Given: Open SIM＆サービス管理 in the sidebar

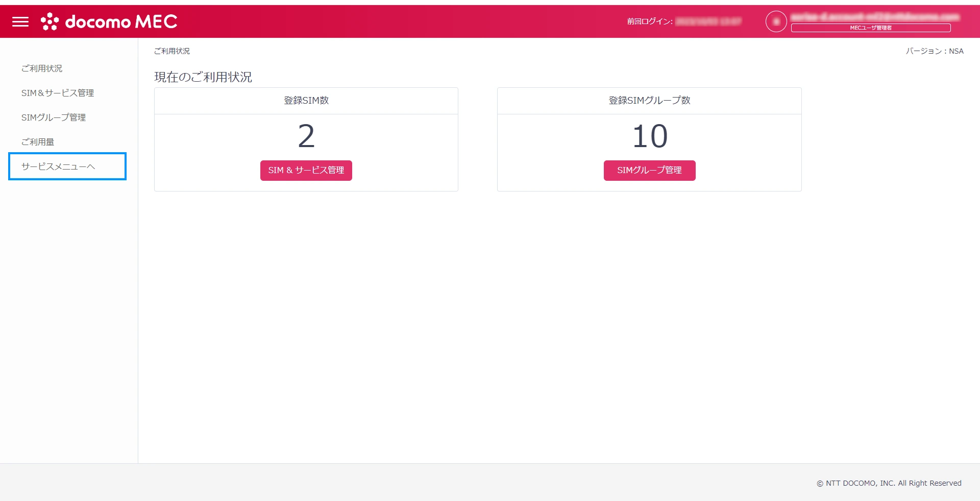Looking at the screenshot, I should coord(58,93).
